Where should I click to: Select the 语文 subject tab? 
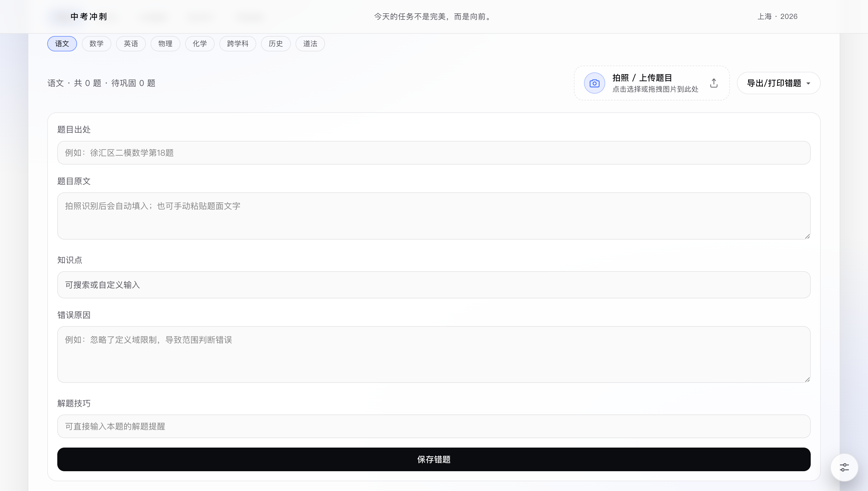pos(62,43)
